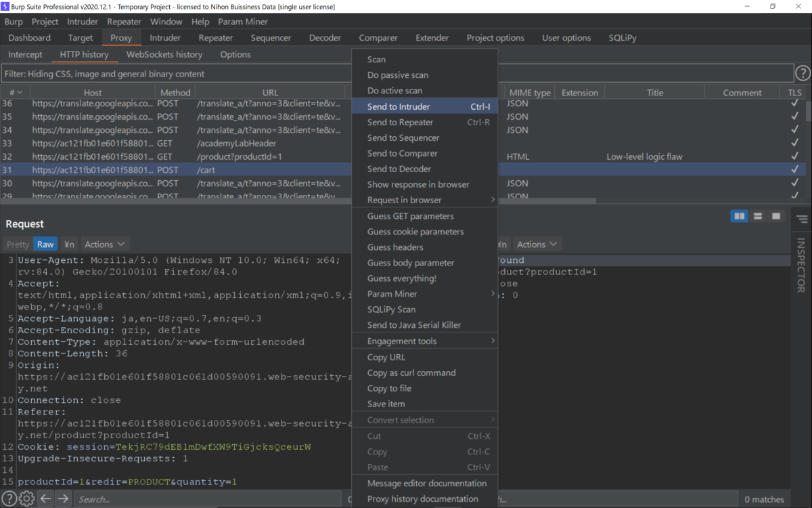Choose Copy as curl command
Image resolution: width=812 pixels, height=508 pixels.
point(425,373)
